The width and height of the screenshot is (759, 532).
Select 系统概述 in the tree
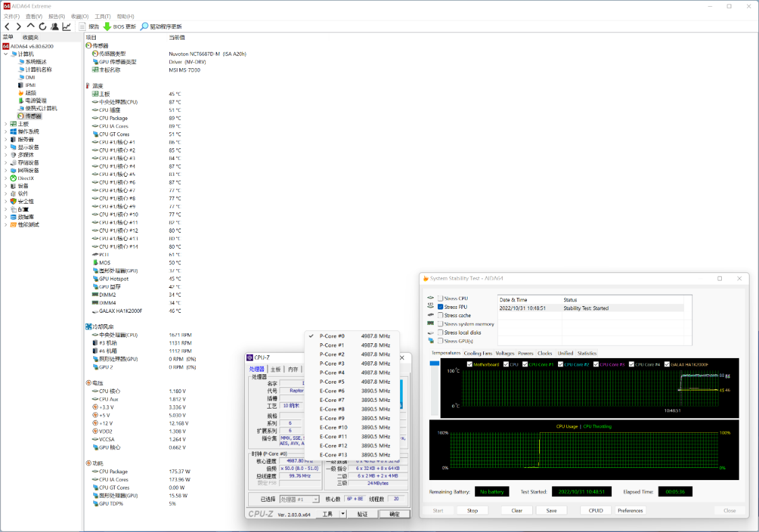pos(36,62)
